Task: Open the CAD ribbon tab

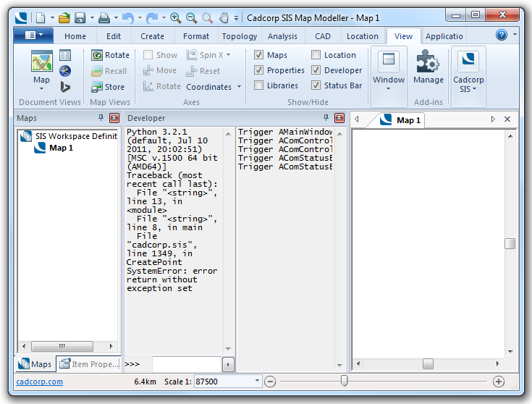Action: pos(323,36)
